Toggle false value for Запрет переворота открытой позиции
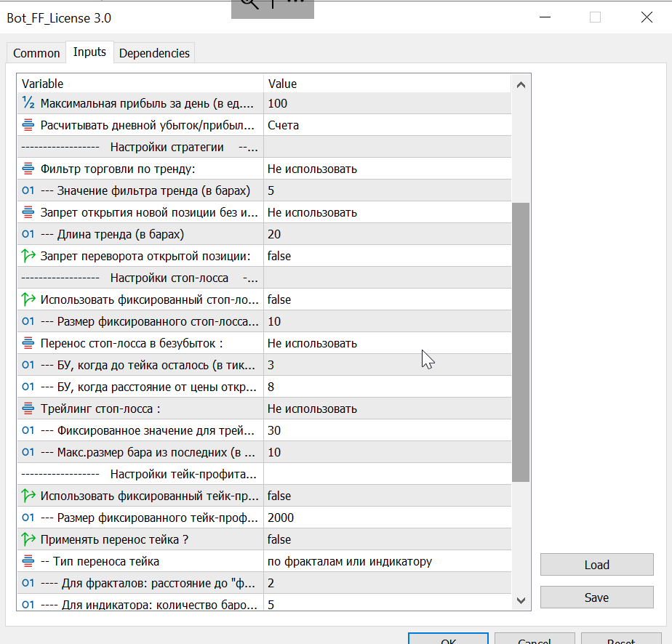The width and height of the screenshot is (672, 644). point(279,256)
